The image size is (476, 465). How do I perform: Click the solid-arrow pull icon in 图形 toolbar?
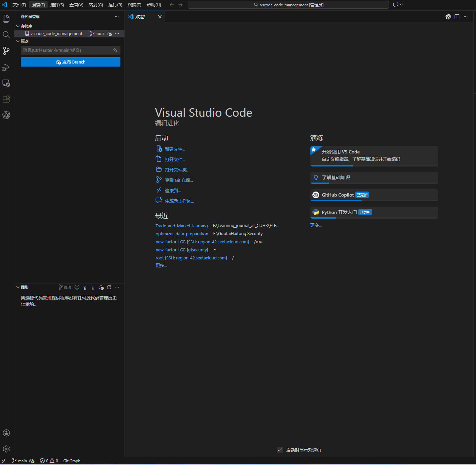coord(93,287)
